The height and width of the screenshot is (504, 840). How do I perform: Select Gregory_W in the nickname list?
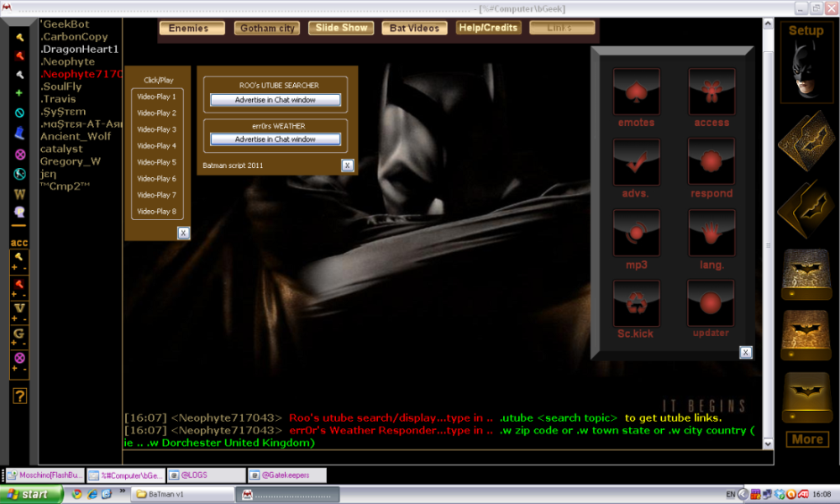pyautogui.click(x=71, y=161)
